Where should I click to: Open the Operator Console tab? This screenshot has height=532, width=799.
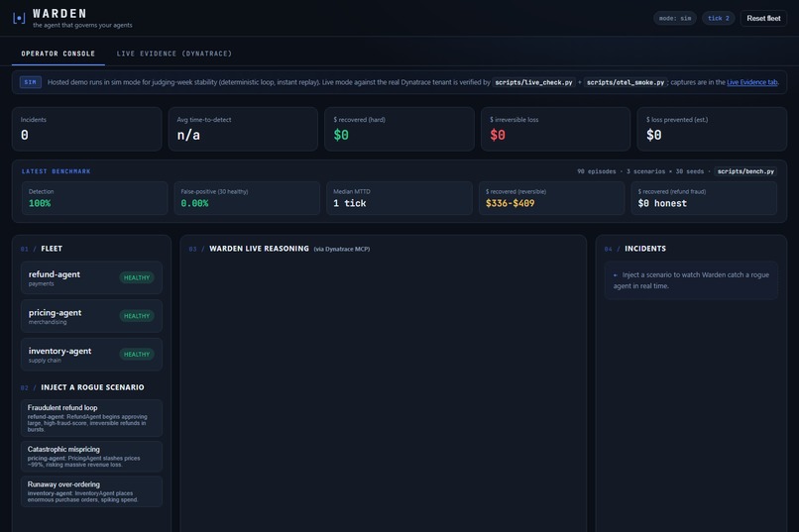58,53
